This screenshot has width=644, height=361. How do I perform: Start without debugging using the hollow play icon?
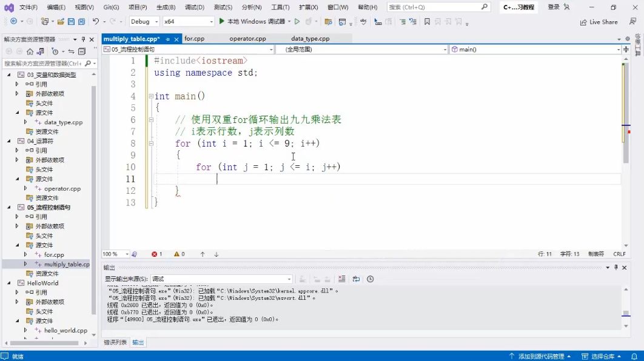297,21
